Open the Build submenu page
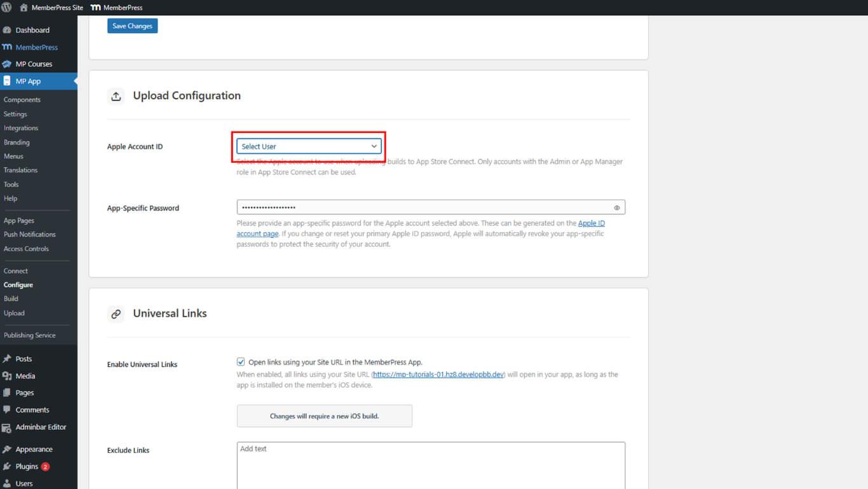This screenshot has height=489, width=868. [x=11, y=299]
